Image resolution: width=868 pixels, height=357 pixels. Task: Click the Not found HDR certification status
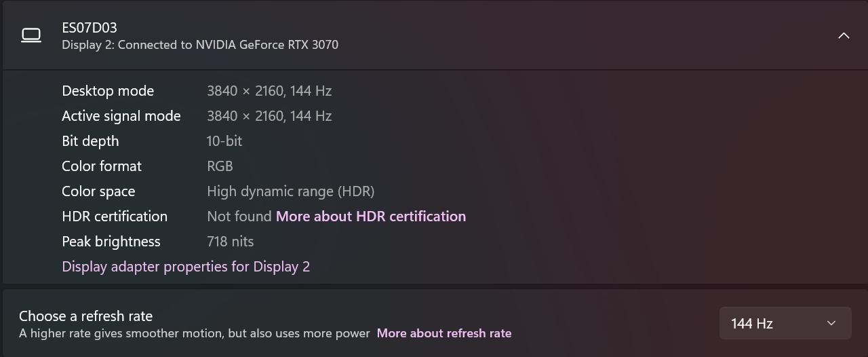point(239,217)
